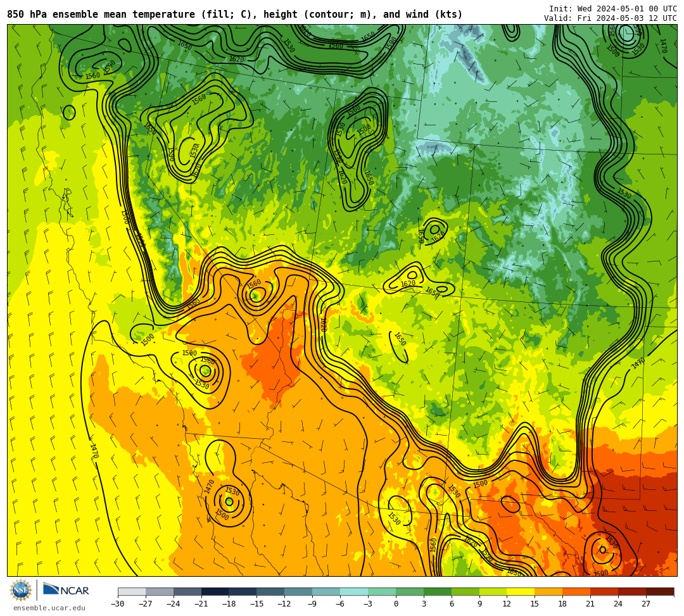Pick the yellow colorbar swatch from 12 to 15
This screenshot has width=684, height=616.
click(x=521, y=591)
